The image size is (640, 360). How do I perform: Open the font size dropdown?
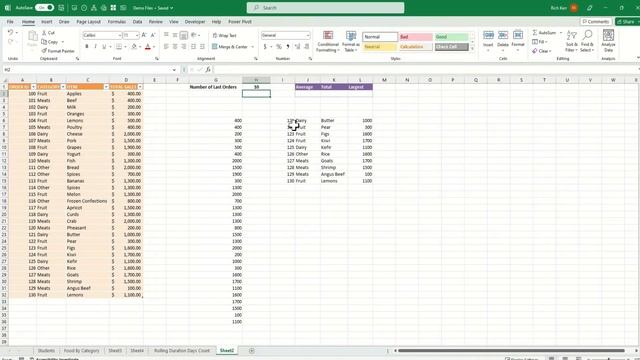137,36
